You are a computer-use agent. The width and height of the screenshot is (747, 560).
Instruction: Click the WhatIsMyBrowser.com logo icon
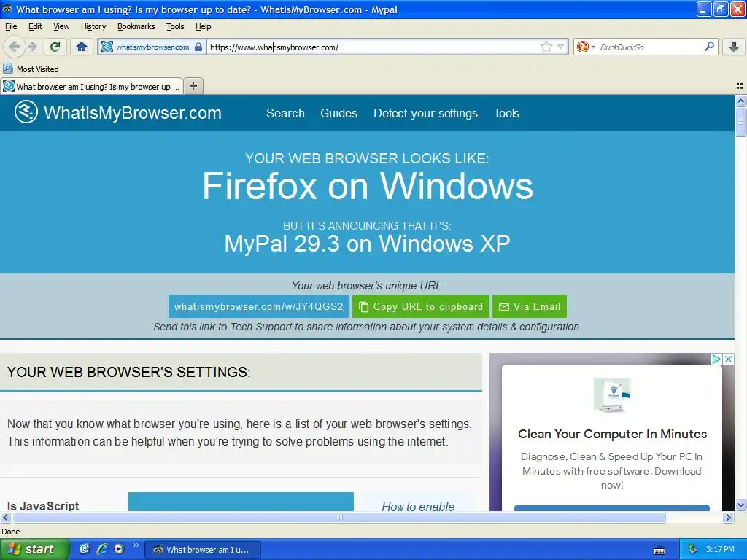26,112
